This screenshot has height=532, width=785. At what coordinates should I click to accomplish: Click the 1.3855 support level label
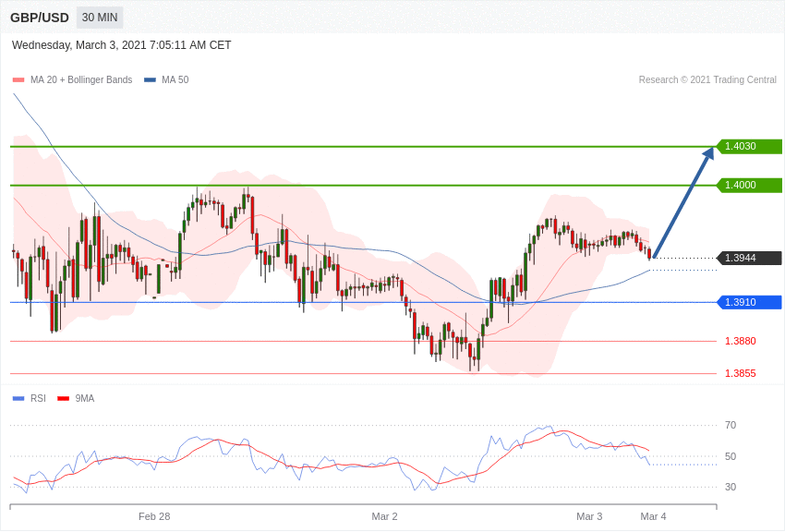pyautogui.click(x=741, y=373)
